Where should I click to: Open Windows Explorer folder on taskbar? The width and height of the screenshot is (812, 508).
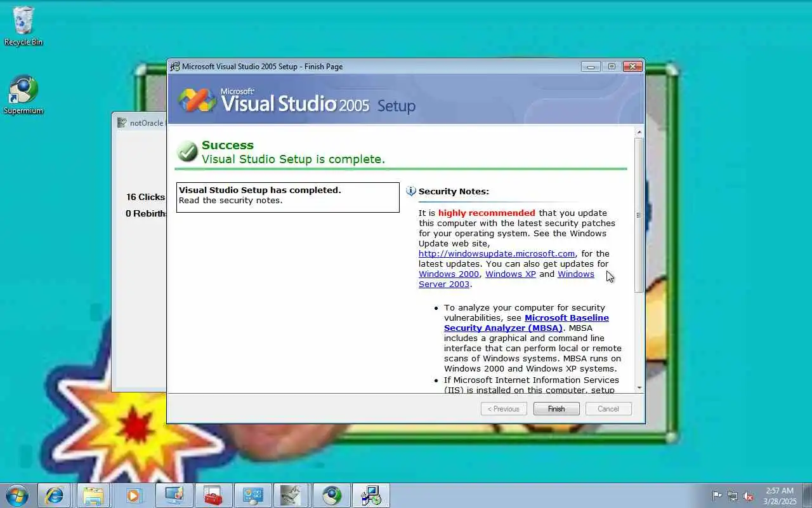tap(93, 495)
